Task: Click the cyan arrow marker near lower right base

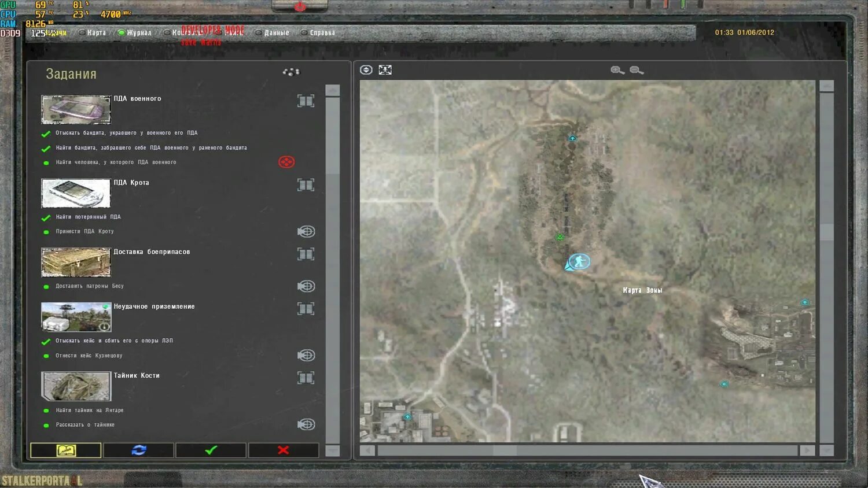Action: click(723, 384)
